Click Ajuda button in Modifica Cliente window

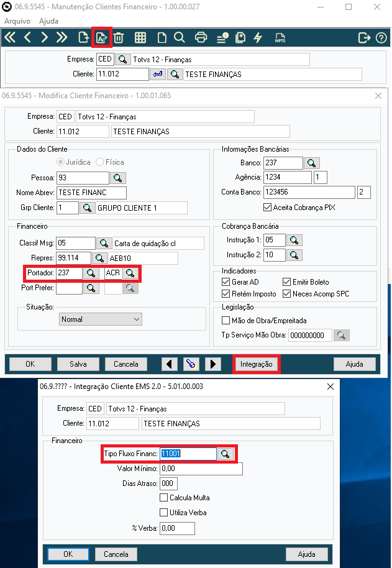354,364
